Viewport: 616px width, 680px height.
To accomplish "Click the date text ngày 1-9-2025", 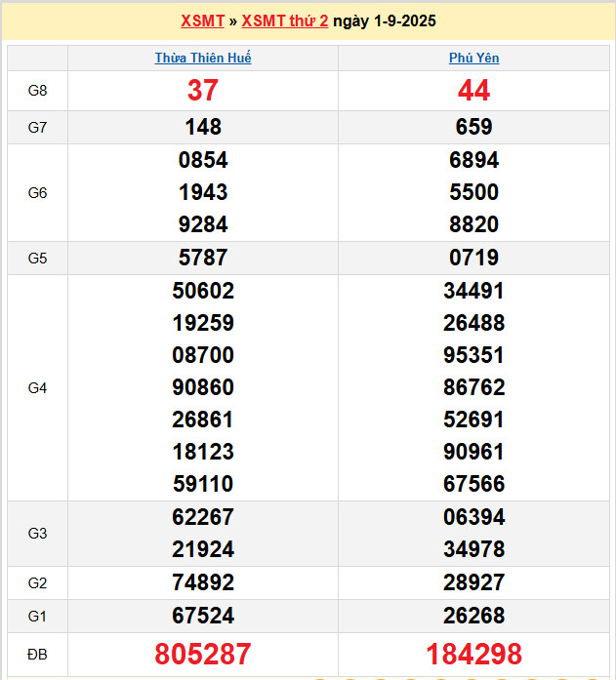I will pos(385,20).
